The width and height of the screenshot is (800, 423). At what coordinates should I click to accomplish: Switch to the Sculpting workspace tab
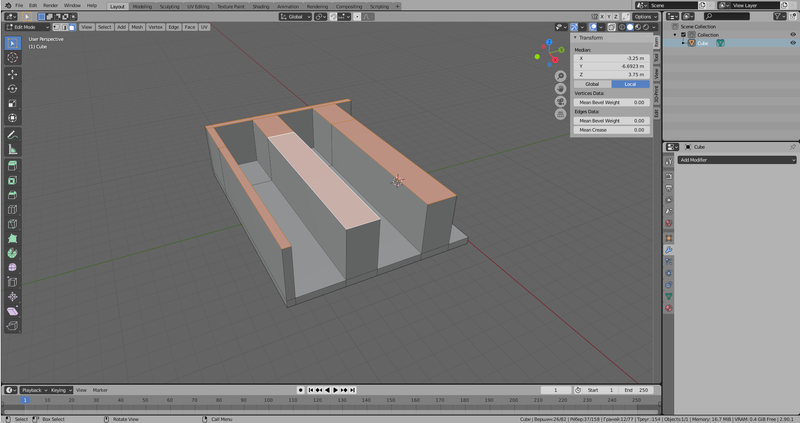169,6
